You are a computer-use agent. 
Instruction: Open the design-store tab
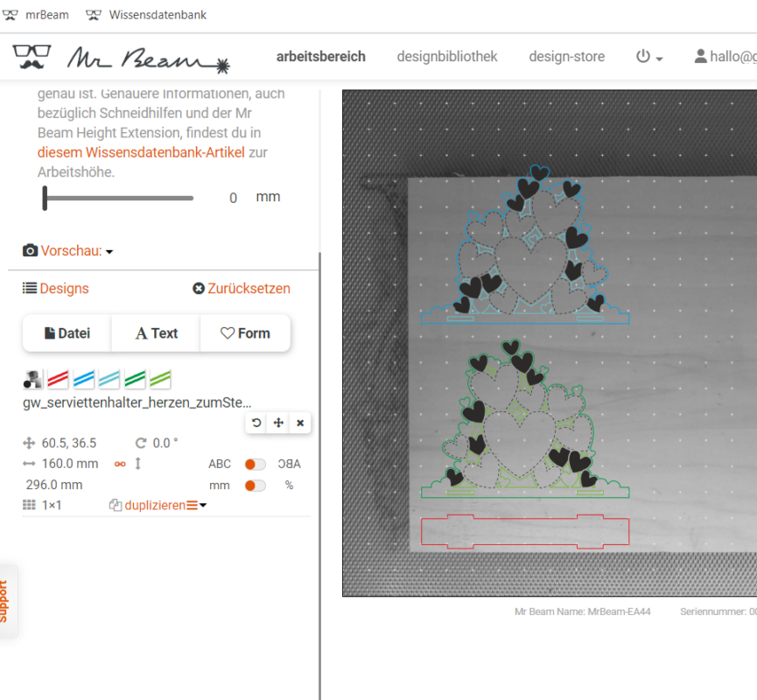pyautogui.click(x=566, y=57)
